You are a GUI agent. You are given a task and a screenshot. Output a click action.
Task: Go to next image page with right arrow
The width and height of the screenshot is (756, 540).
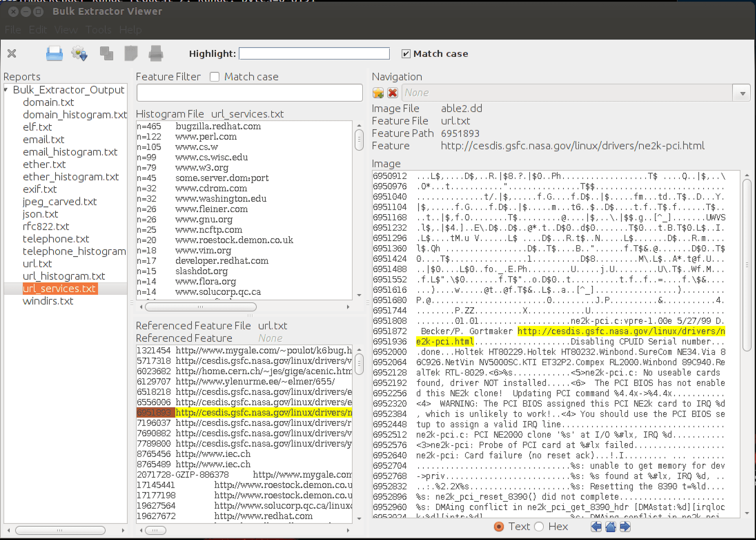tap(625, 527)
